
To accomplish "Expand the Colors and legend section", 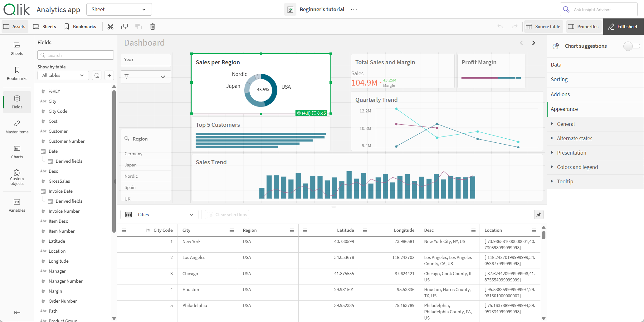I will pyautogui.click(x=577, y=167).
